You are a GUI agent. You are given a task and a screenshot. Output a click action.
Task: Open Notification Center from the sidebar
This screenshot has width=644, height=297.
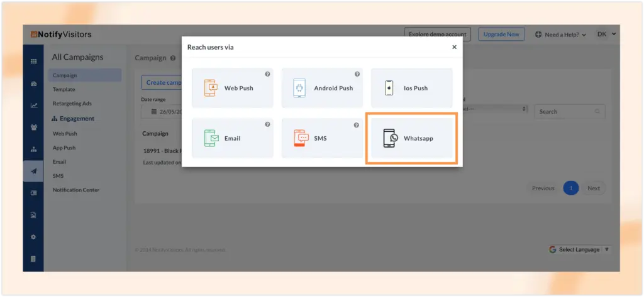pyautogui.click(x=75, y=190)
